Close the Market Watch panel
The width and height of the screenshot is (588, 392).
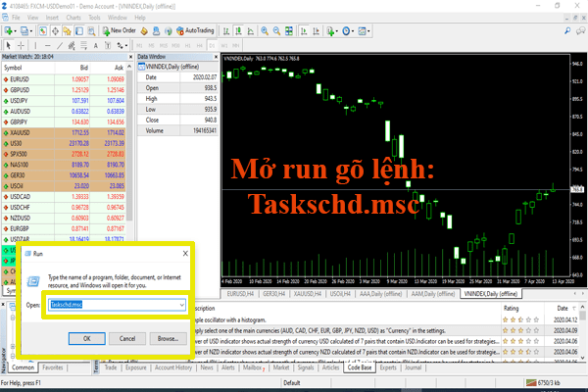point(130,57)
